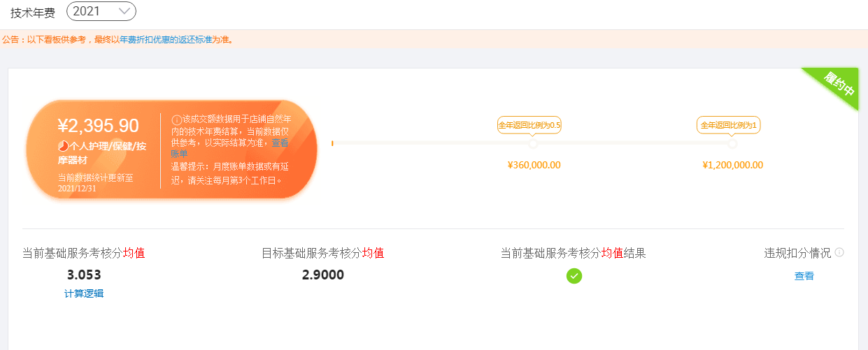Click the target score value 2.9000

click(323, 275)
